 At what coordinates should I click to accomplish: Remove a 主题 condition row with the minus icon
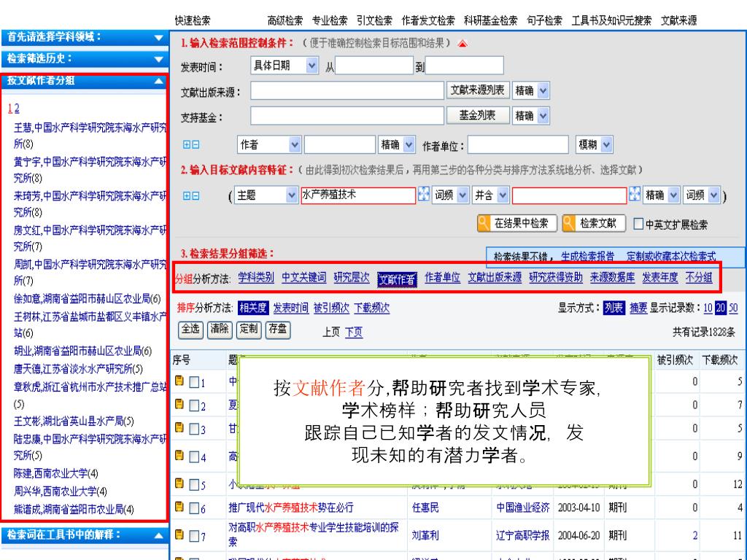click(x=196, y=195)
